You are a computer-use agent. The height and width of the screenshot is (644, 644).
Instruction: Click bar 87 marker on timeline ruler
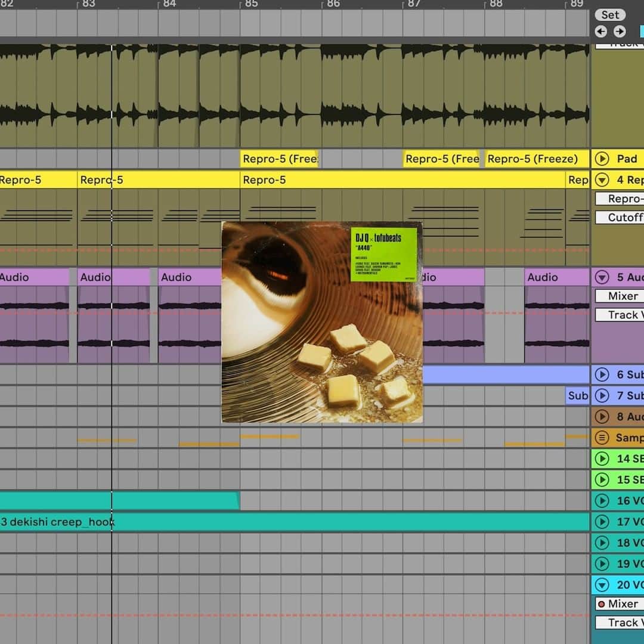pyautogui.click(x=414, y=4)
